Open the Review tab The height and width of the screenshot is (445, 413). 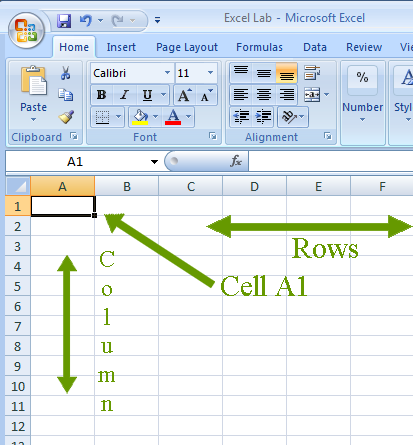coord(364,47)
